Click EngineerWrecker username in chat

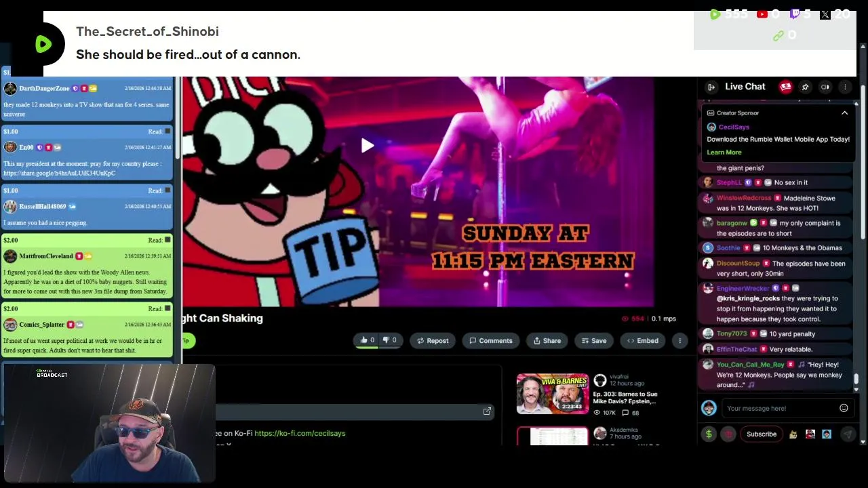[x=743, y=288]
